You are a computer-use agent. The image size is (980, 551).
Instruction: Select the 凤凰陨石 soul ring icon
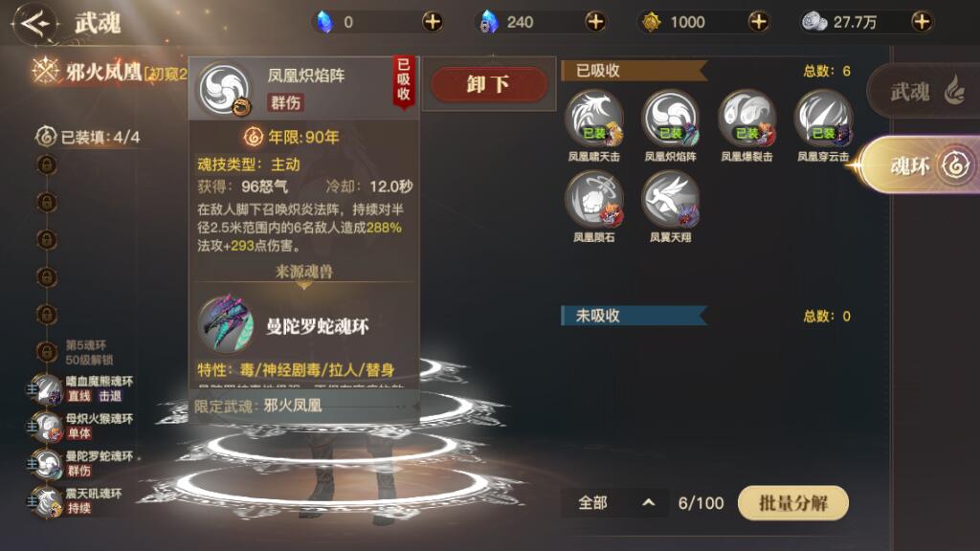(593, 199)
